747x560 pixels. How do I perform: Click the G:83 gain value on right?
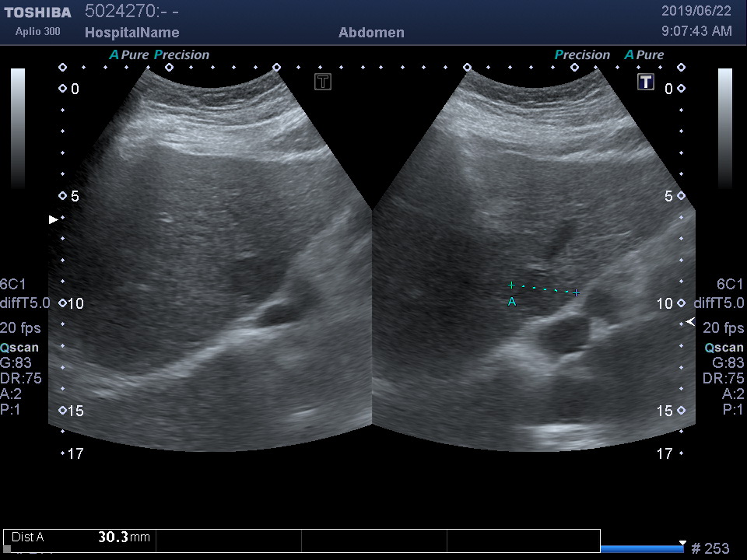tap(728, 363)
